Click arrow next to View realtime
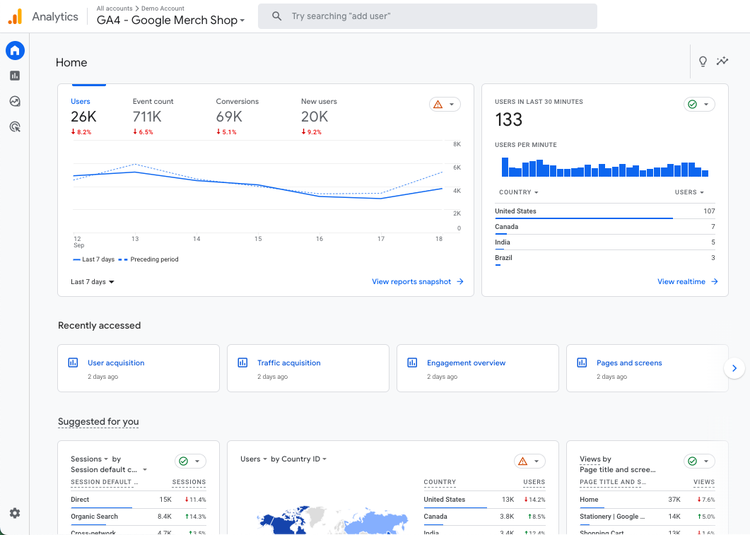The width and height of the screenshot is (750, 535). [715, 282]
